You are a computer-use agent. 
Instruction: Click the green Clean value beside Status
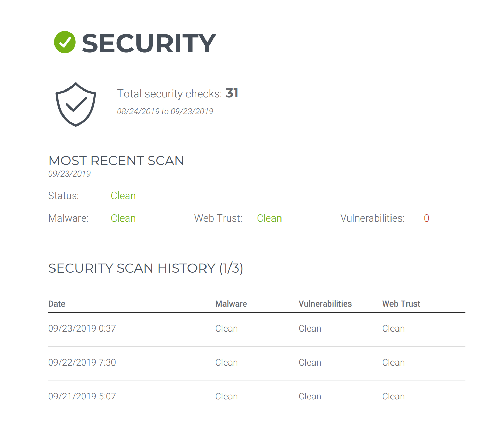123,196
